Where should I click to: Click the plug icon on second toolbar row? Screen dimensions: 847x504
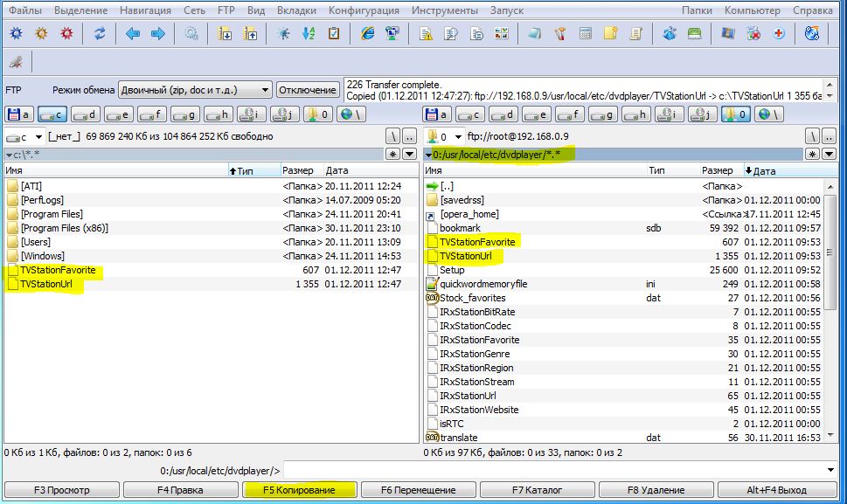click(x=17, y=62)
